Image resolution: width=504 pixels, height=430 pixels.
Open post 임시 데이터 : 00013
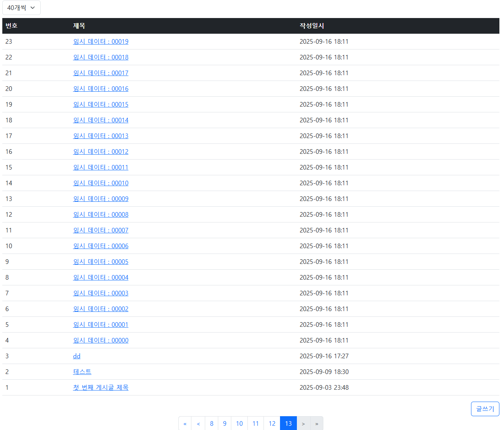[101, 136]
